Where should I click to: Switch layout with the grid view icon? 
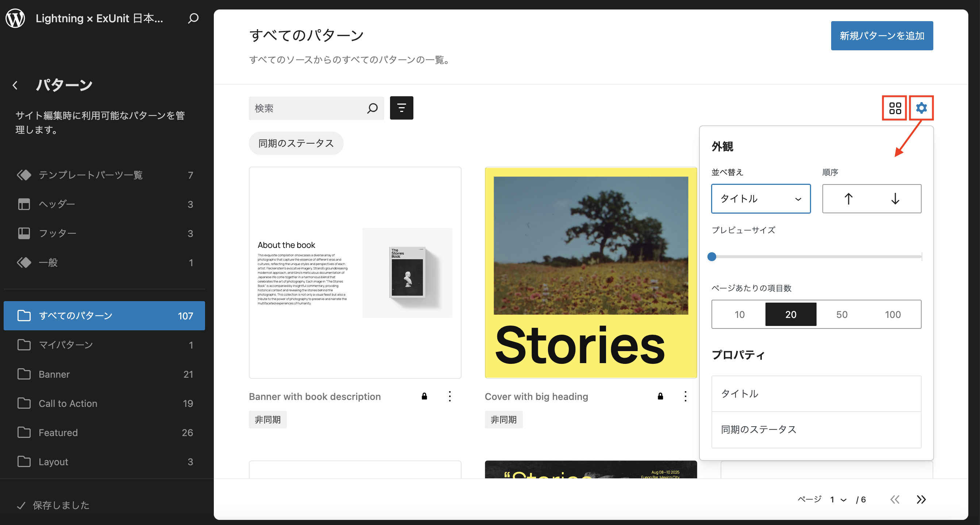[895, 108]
